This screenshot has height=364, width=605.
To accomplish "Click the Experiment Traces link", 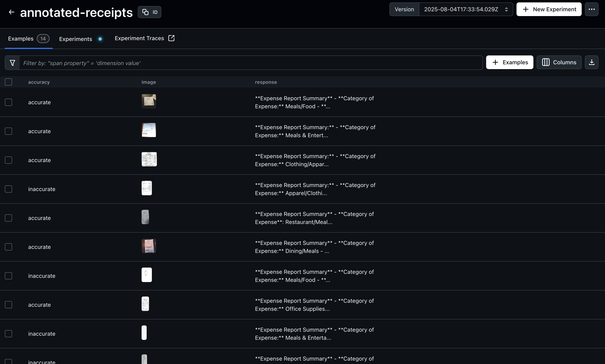I will (139, 38).
